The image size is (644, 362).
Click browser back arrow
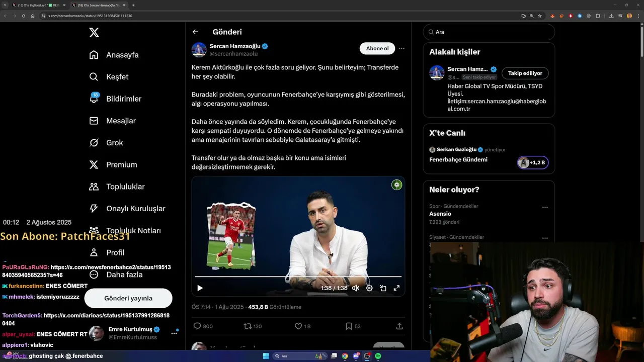click(x=6, y=16)
